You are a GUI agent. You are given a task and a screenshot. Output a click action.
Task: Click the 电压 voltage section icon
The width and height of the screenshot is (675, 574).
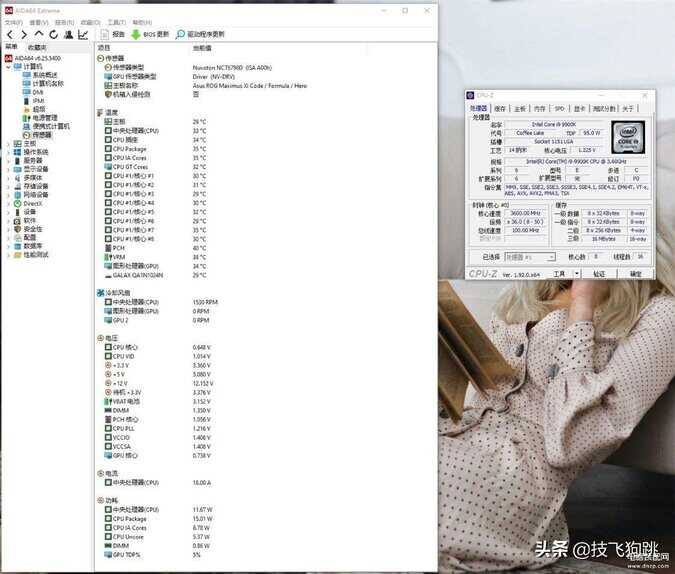pos(100,338)
